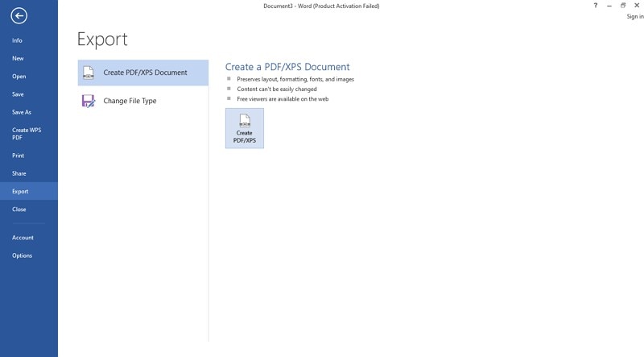Viewport: 644px width, 357px height.
Task: Select Create WPS PDF
Action: click(29, 134)
